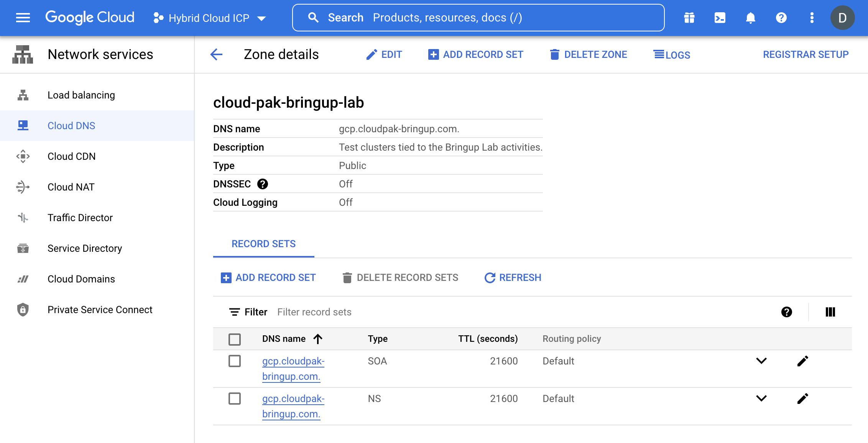Click the Cloud NAT sidebar icon
Image resolution: width=868 pixels, height=443 pixels.
(x=23, y=187)
